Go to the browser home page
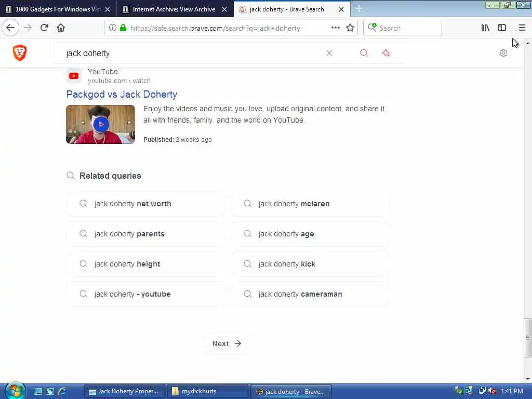The width and height of the screenshot is (532, 399). [x=61, y=28]
